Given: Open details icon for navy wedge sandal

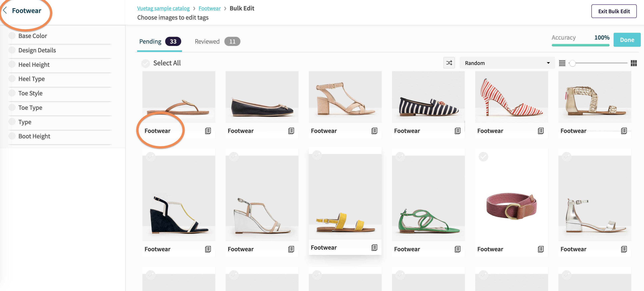Looking at the screenshot, I should pyautogui.click(x=208, y=249).
